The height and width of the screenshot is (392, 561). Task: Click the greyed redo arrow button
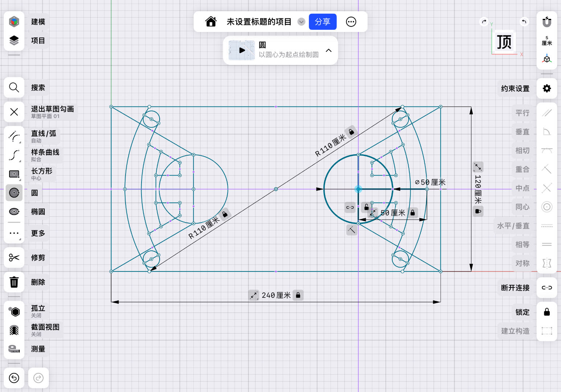coord(38,378)
